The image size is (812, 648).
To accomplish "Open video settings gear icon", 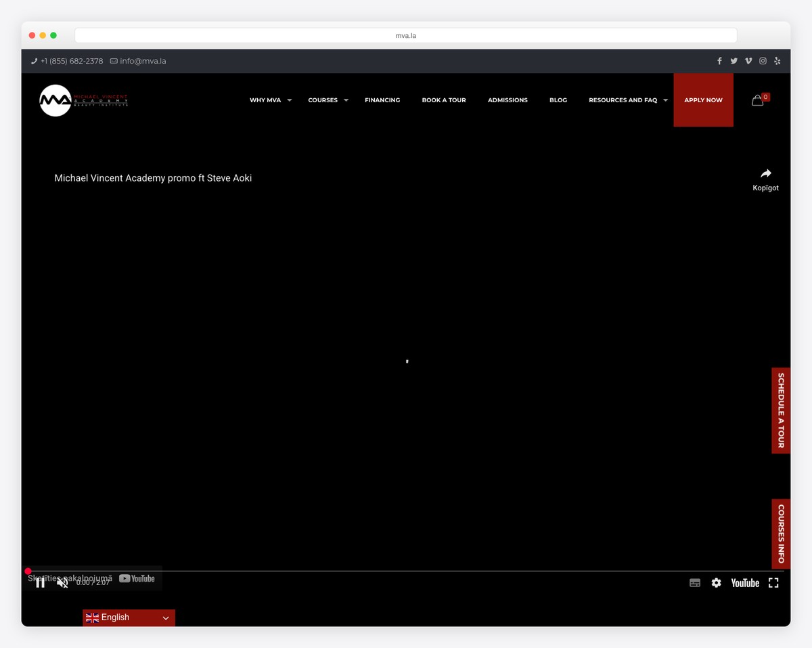I will coord(716,583).
